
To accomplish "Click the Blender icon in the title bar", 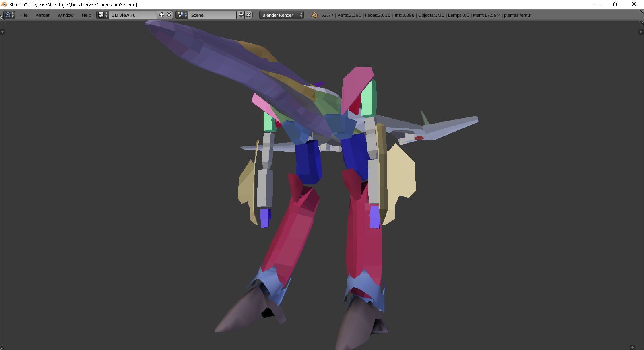I will point(4,4).
